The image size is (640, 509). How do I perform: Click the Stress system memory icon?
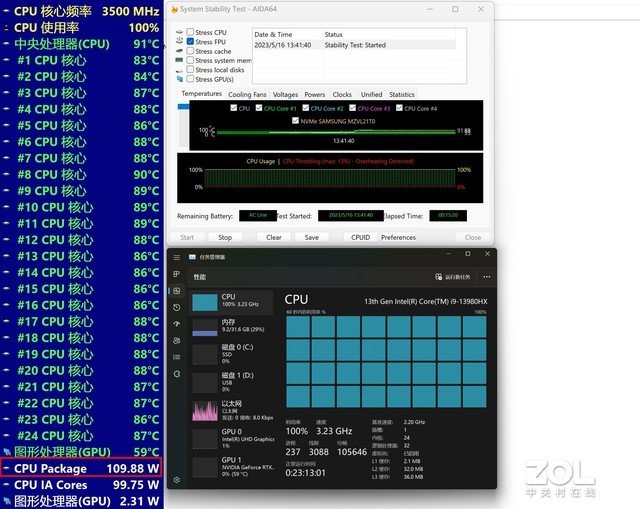(x=180, y=60)
